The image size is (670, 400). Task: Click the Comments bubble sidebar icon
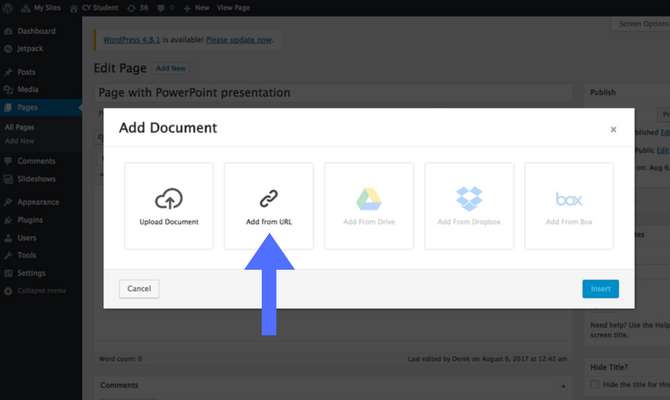pos(8,161)
